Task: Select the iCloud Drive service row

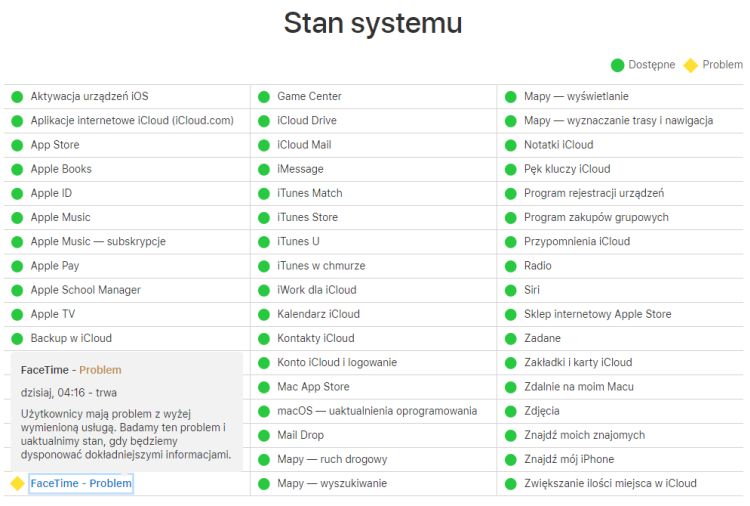Action: pos(307,121)
